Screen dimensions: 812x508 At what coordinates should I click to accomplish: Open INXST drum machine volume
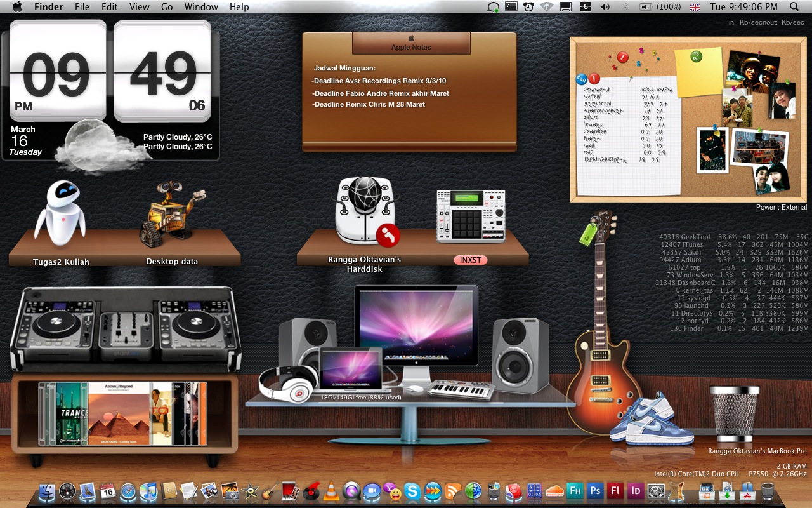point(471,216)
